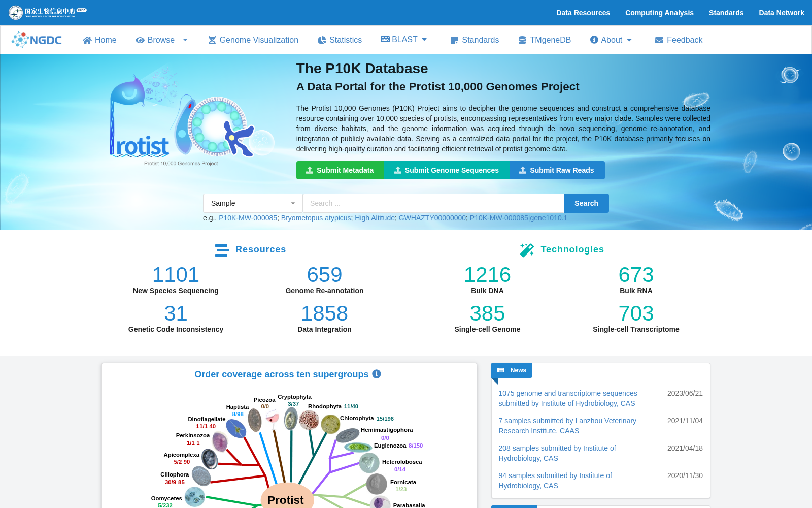Open 673 Bulk RNA count

(636, 275)
